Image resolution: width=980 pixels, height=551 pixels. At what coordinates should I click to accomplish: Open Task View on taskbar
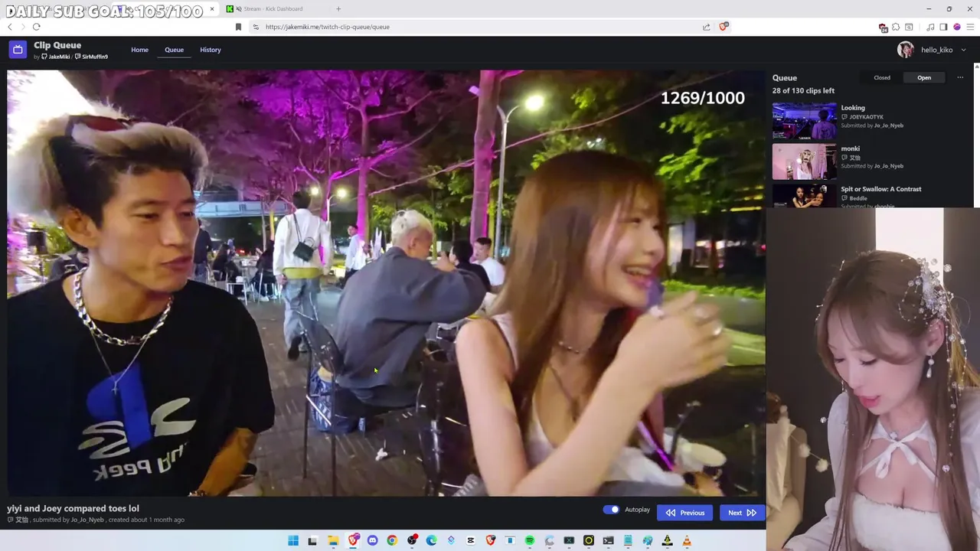coord(312,541)
